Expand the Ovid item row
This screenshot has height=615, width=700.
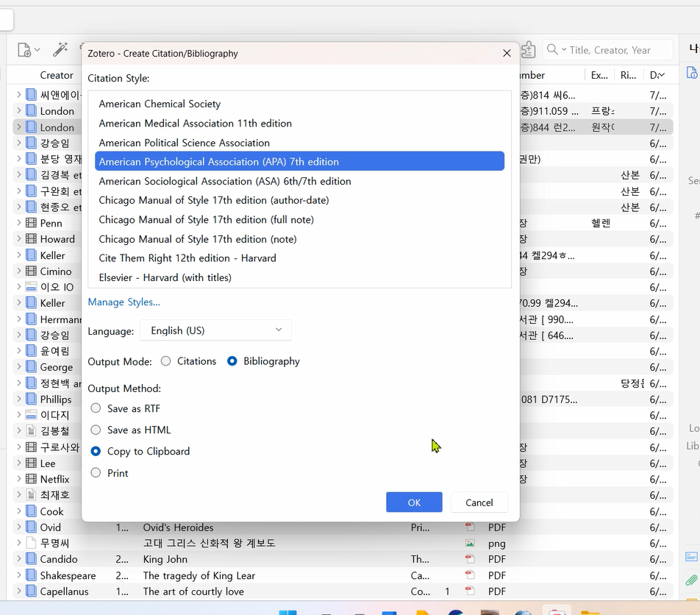coord(19,527)
